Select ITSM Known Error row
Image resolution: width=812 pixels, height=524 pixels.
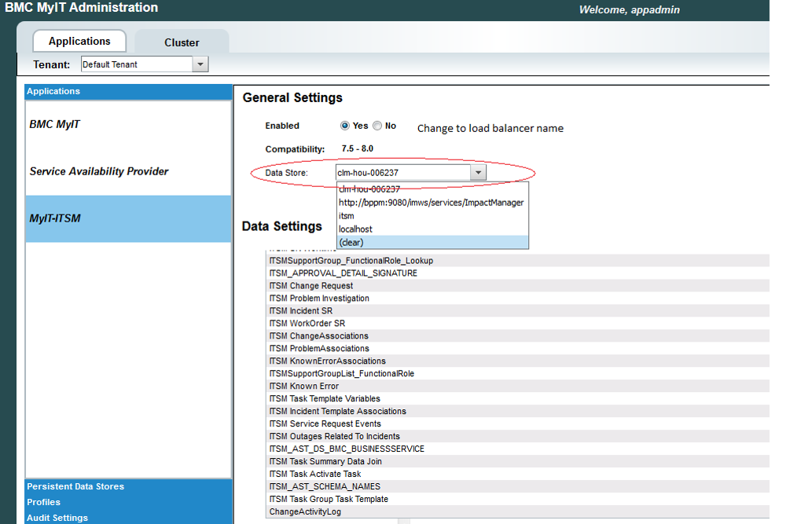click(x=517, y=387)
